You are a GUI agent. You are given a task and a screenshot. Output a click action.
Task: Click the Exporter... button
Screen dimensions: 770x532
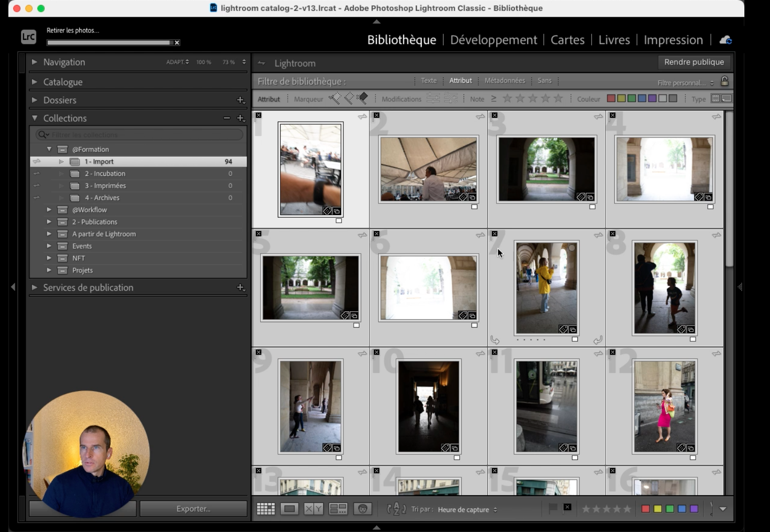tap(193, 509)
